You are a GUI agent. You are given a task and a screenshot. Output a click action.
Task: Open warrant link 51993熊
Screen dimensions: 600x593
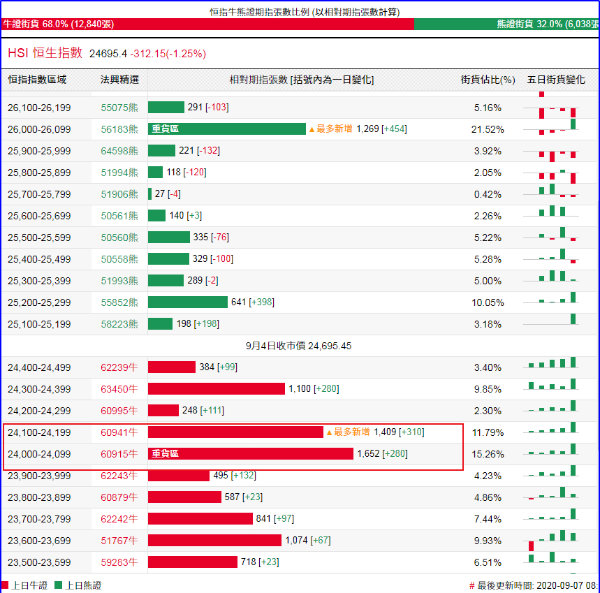119,281
